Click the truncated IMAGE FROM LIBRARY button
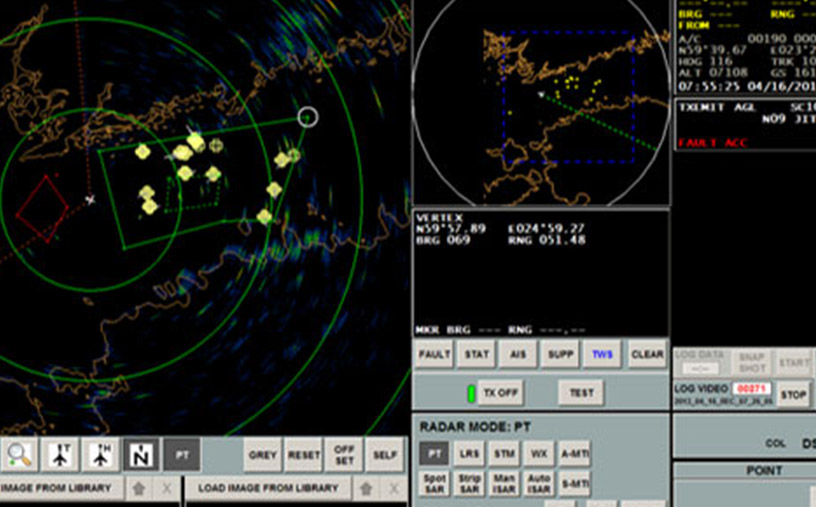816x507 pixels. [x=61, y=488]
